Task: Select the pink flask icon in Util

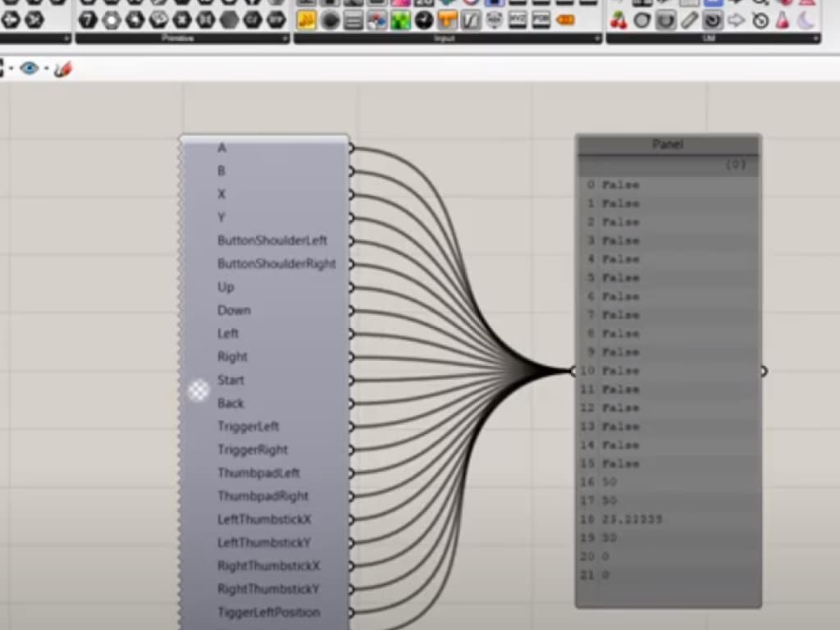Action: coord(783,21)
